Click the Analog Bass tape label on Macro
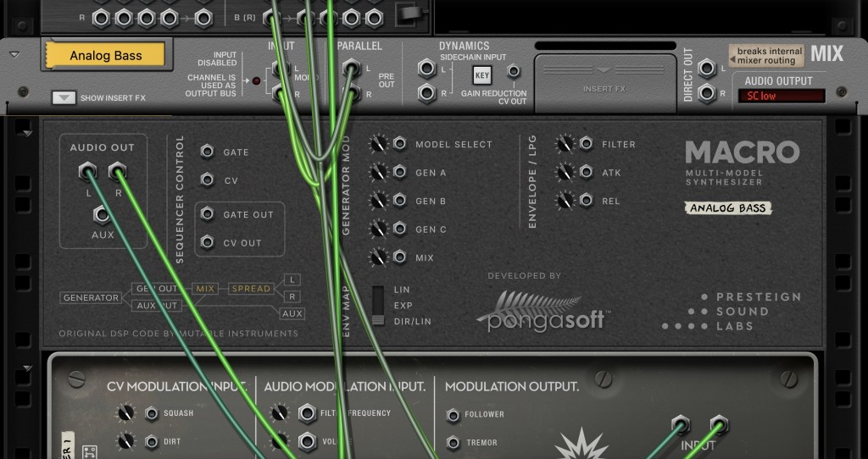 pyautogui.click(x=727, y=207)
